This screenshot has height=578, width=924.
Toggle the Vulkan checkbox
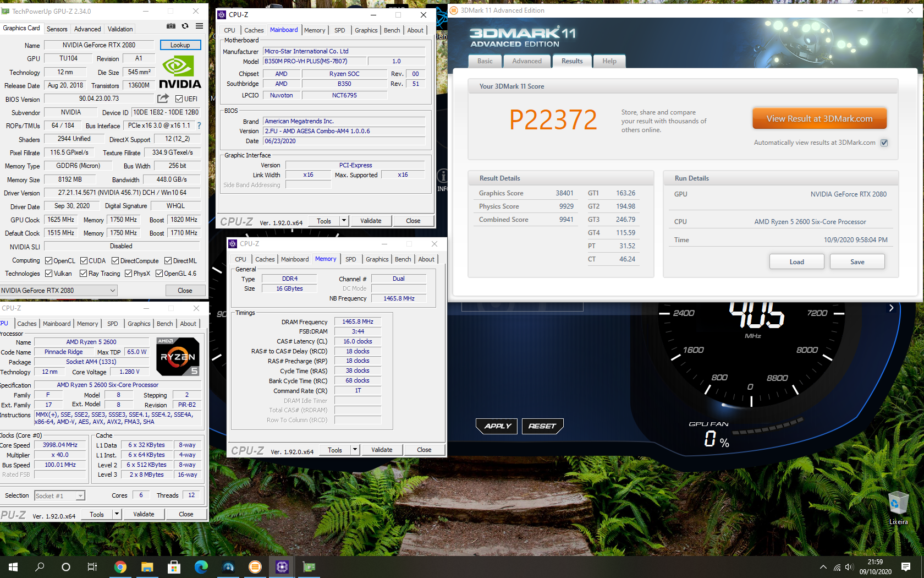[x=48, y=274]
